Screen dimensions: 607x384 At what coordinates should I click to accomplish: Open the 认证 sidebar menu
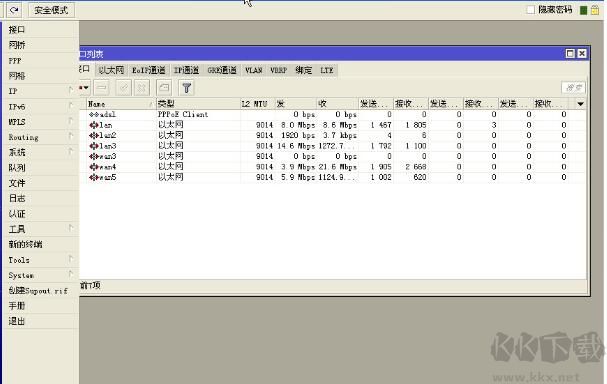click(40, 214)
